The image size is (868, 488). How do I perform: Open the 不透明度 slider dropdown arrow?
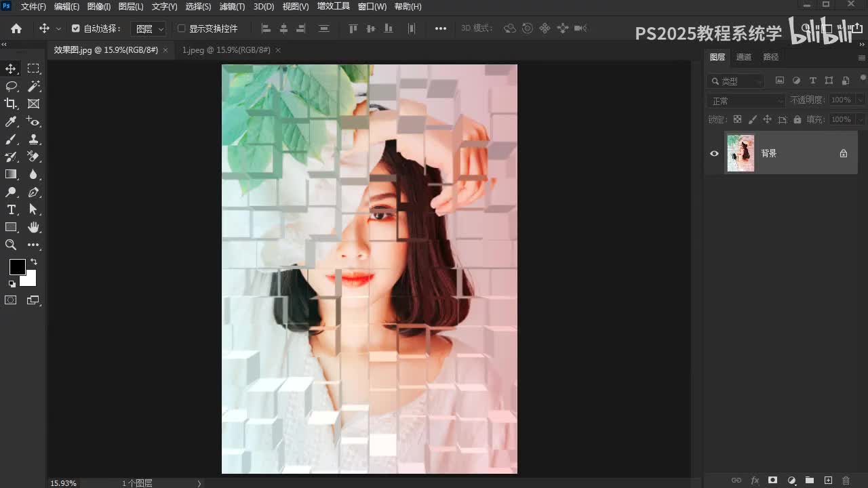(x=861, y=100)
